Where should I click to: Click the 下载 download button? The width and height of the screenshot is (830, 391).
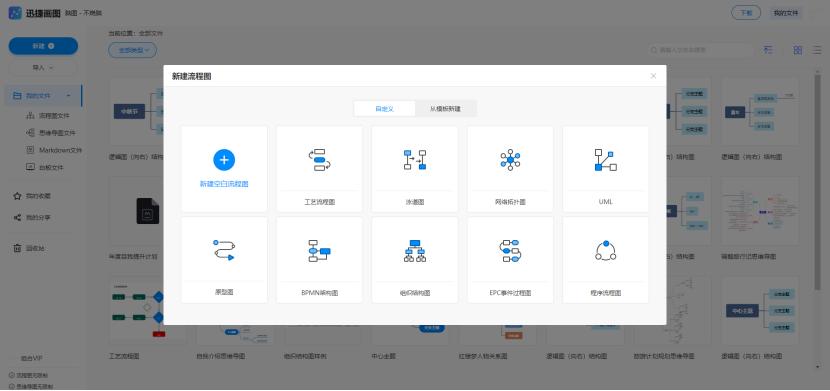[x=746, y=13]
